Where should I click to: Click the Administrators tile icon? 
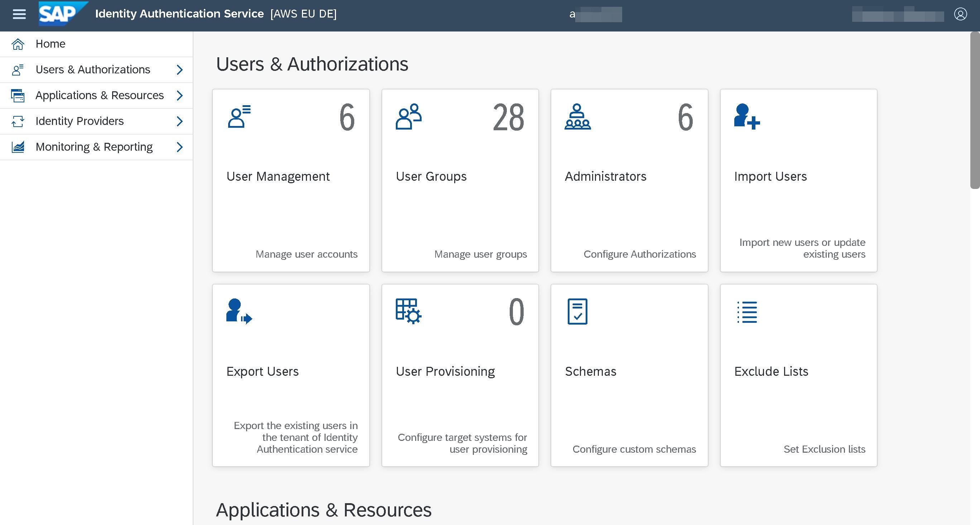point(577,116)
